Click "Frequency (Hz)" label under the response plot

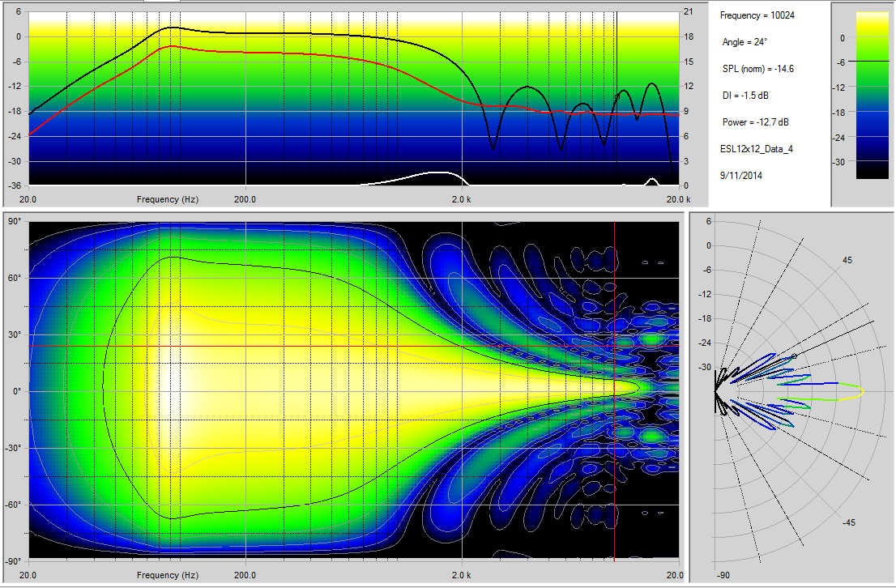(x=168, y=199)
